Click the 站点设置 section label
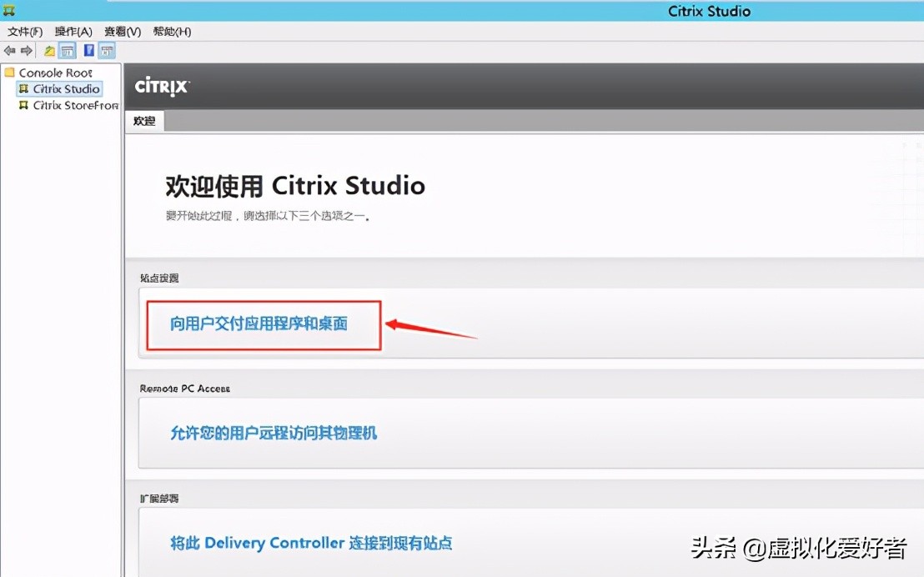The image size is (924, 577). [x=159, y=278]
